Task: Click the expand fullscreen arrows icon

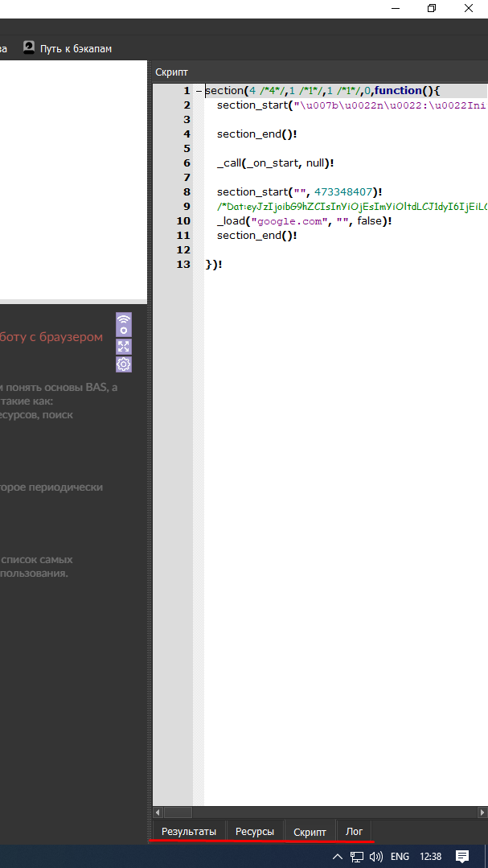Action: (x=123, y=347)
